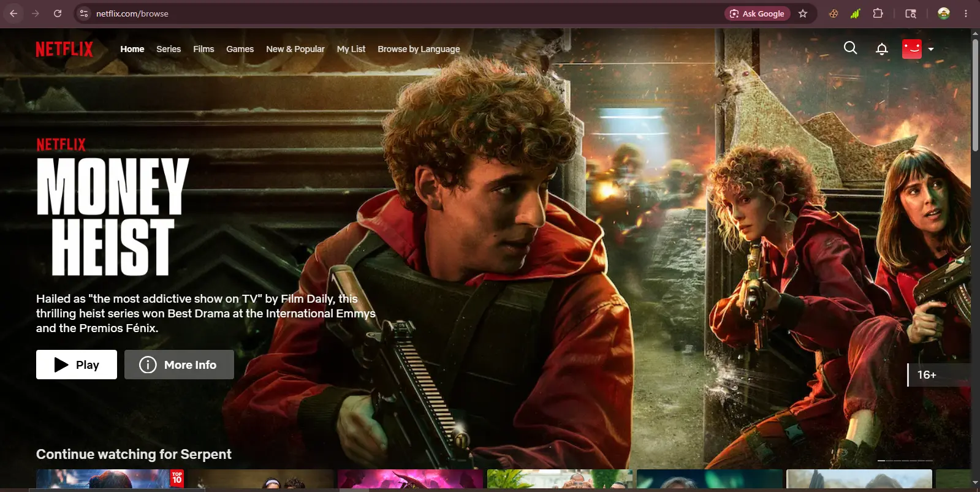Screen dimensions: 980x492
Task: Navigate to New & Popular
Action: click(x=295, y=49)
